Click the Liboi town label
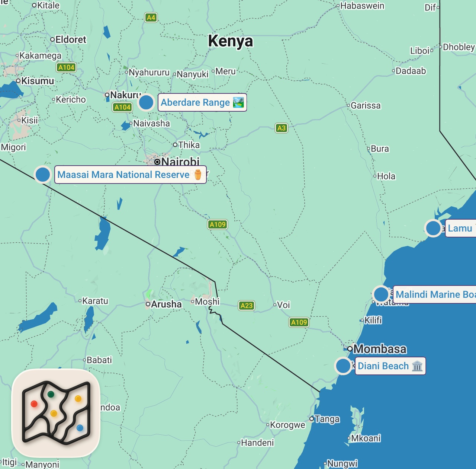Screen dimensions: 476x469 pos(419,51)
